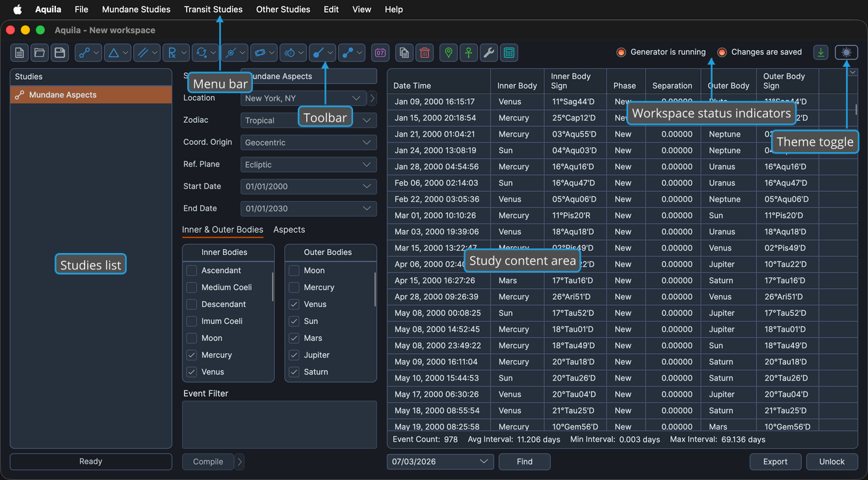Create a new workspace with the document icon
Image resolution: width=868 pixels, height=480 pixels.
[20, 53]
